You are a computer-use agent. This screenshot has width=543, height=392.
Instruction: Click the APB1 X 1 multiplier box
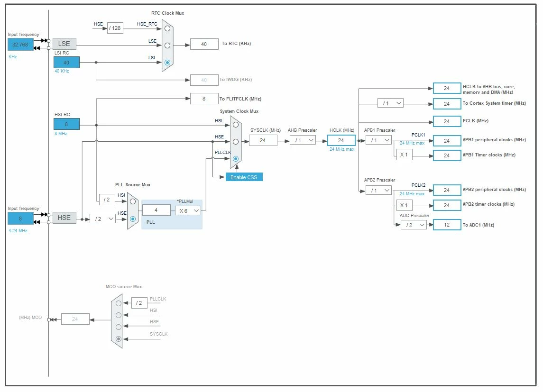[404, 155]
